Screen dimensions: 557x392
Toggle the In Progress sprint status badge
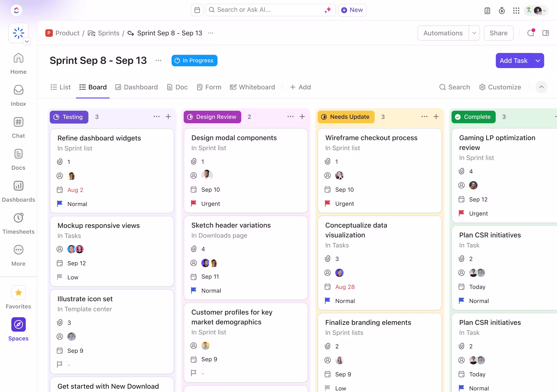point(194,61)
